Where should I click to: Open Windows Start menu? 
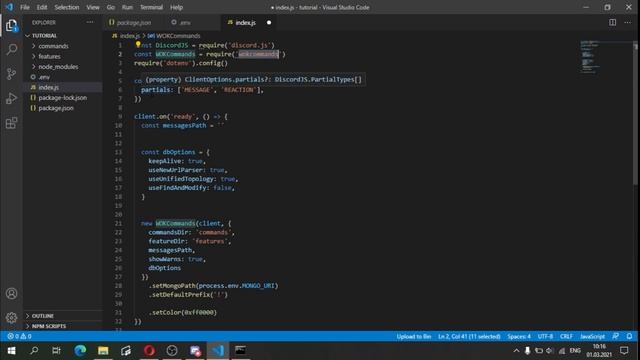click(11, 351)
